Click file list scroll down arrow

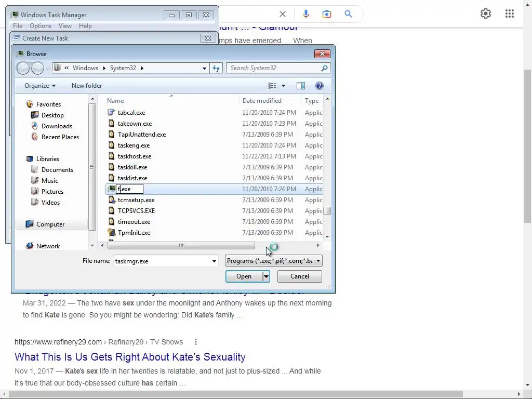(327, 236)
